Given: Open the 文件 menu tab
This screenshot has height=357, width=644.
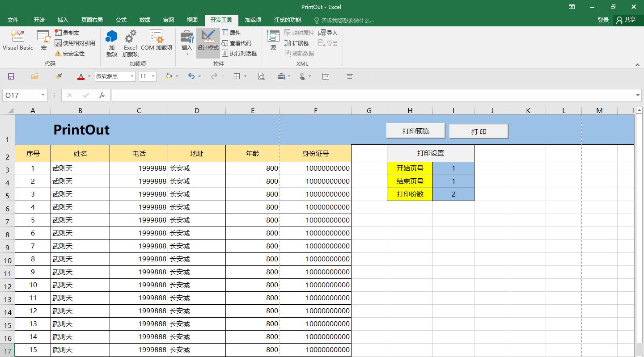Looking at the screenshot, I should point(13,20).
